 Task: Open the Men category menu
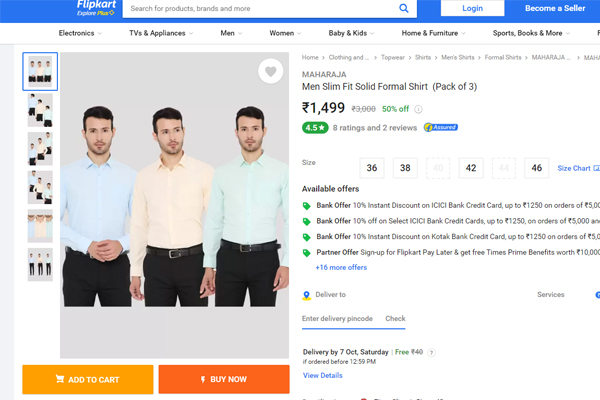[231, 33]
